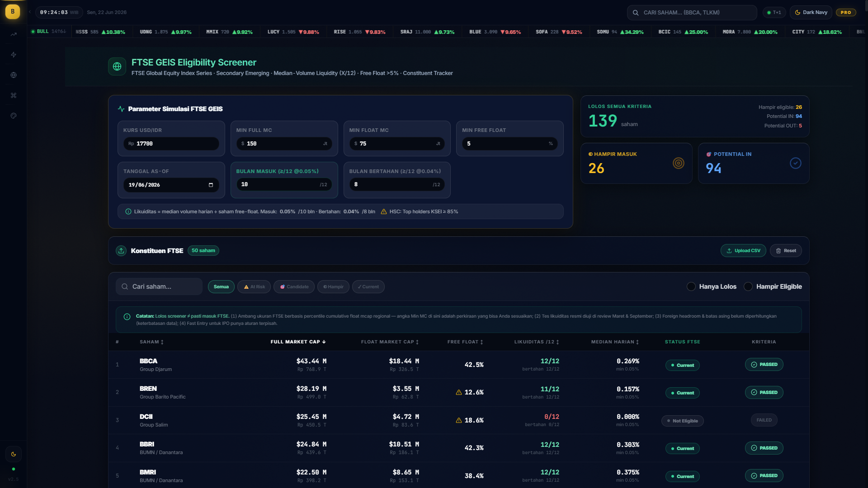Click the green globe header icon
The width and height of the screenshot is (868, 488).
coord(117,66)
